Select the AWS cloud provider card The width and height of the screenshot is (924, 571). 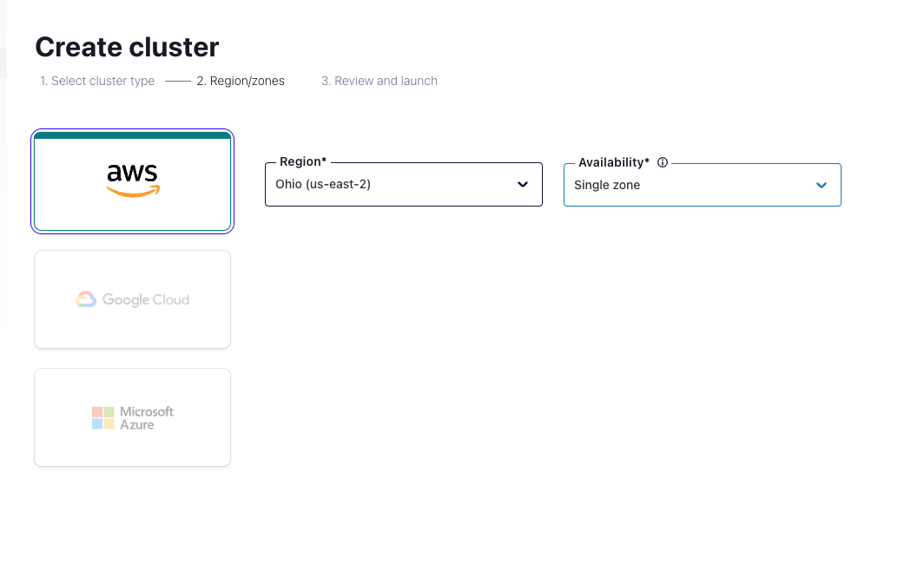[133, 181]
